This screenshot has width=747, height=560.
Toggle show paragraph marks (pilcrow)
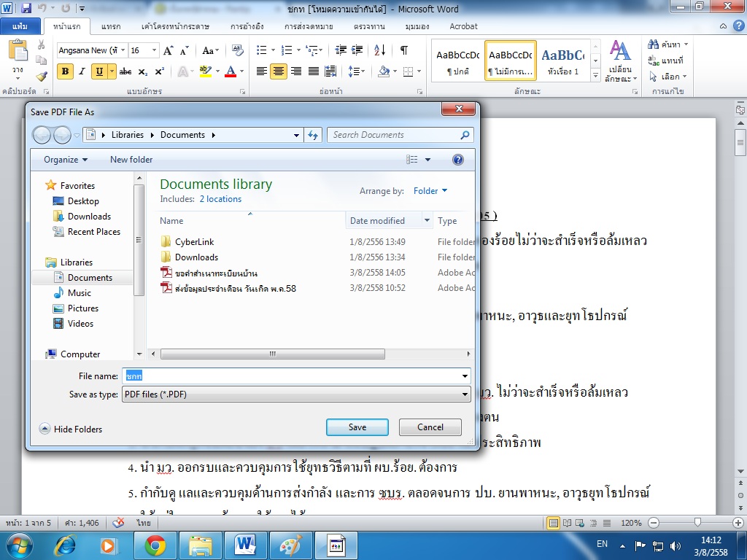(404, 50)
